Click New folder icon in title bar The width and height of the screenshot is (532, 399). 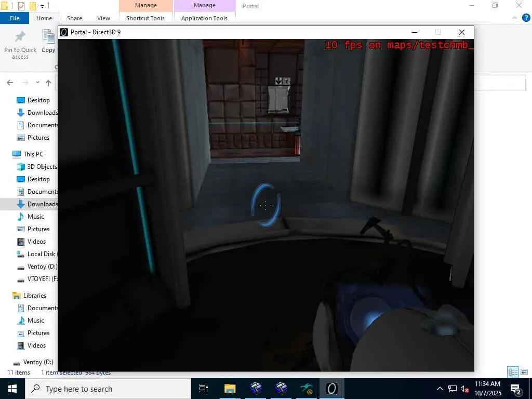pyautogui.click(x=33, y=6)
